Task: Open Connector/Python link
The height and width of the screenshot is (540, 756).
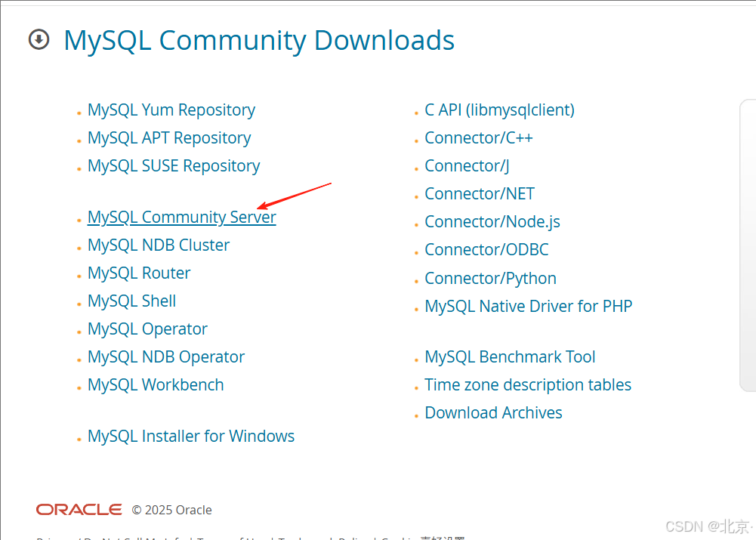Action: [490, 279]
